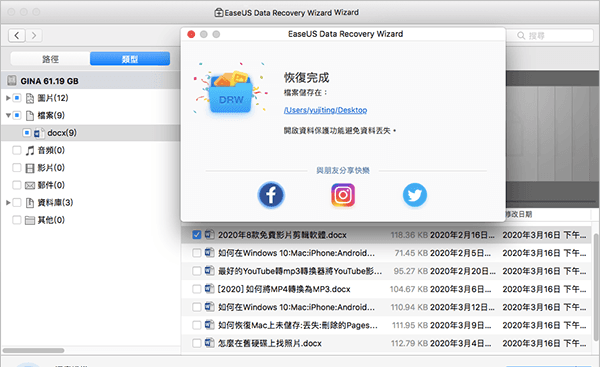Click the file list vertical scrollbar
Screen dimensions: 600x367
coord(596,286)
